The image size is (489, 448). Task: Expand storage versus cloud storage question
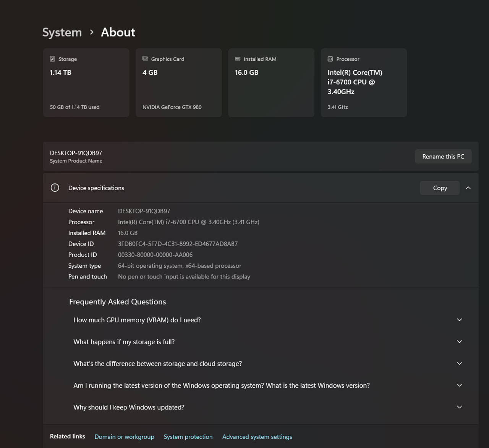459,364
